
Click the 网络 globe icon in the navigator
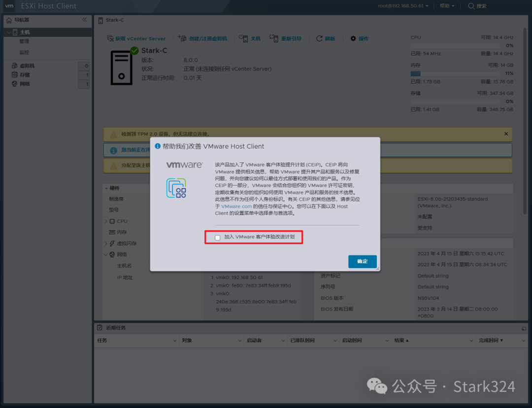point(14,84)
